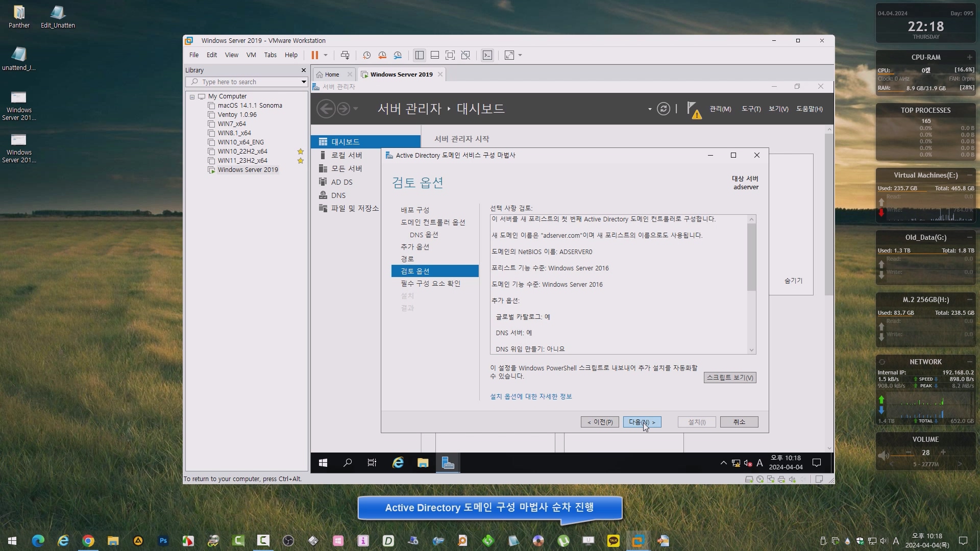Screen dimensions: 980x551
Task: Open the guest Windows Start button
Action: point(323,463)
